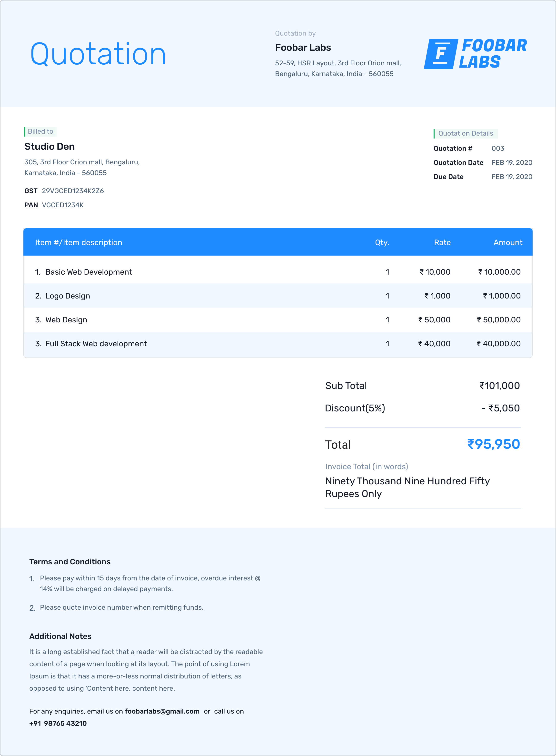Click the Due Date value

pos(512,177)
